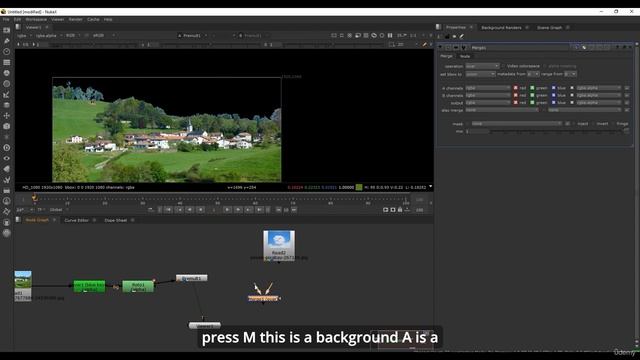The height and width of the screenshot is (360, 640).
Task: Collapse the Merge1 properties panel arrow
Action: pos(441,47)
